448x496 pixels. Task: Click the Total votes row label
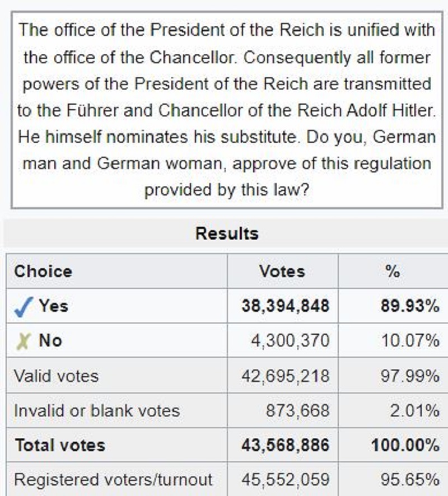[60, 445]
